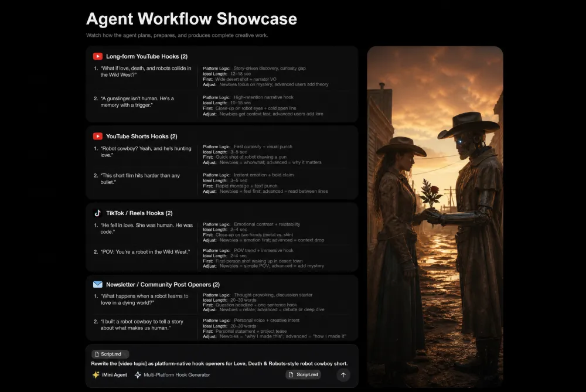Click the prompt text starting 'Rewrite the [video topic]'

click(219, 364)
